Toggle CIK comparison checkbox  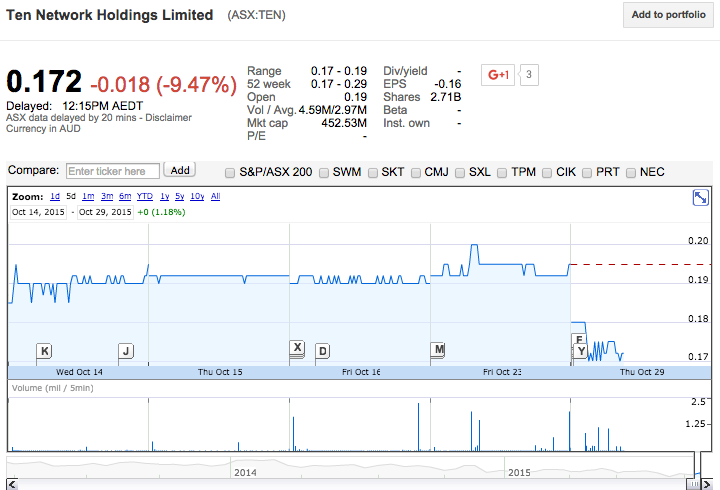[x=547, y=173]
